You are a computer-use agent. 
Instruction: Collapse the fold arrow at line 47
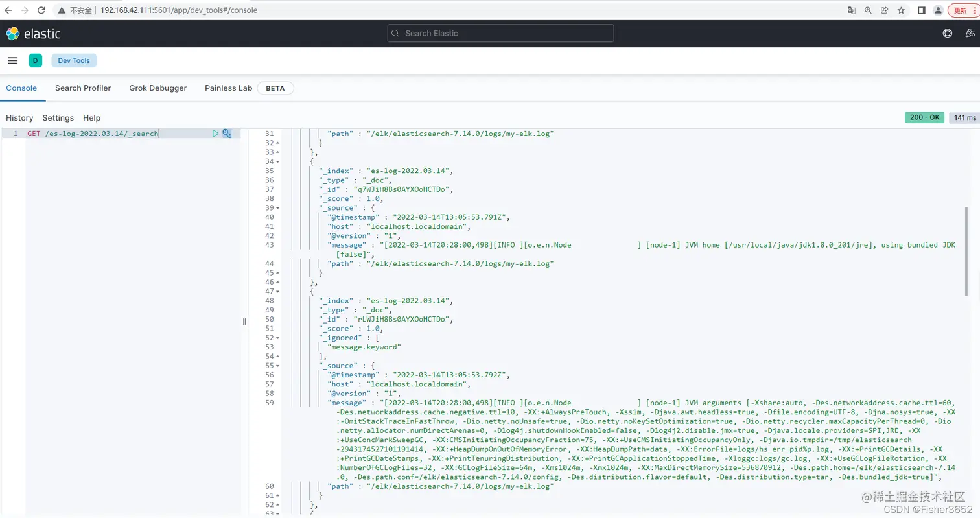(x=278, y=292)
